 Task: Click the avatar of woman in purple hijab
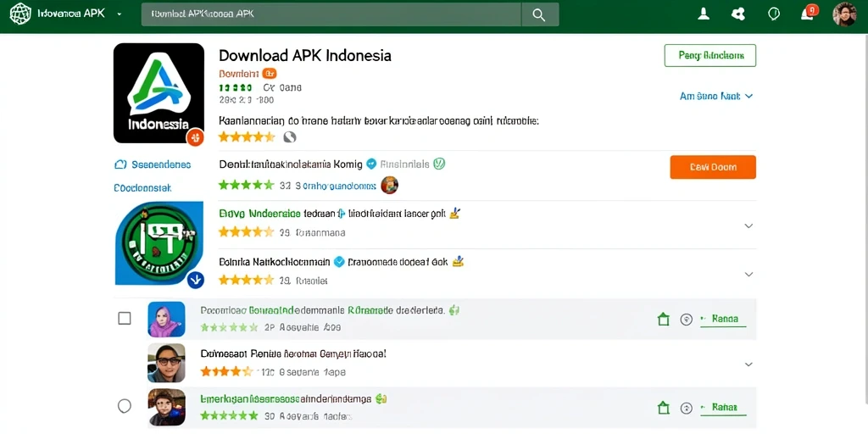(x=166, y=320)
